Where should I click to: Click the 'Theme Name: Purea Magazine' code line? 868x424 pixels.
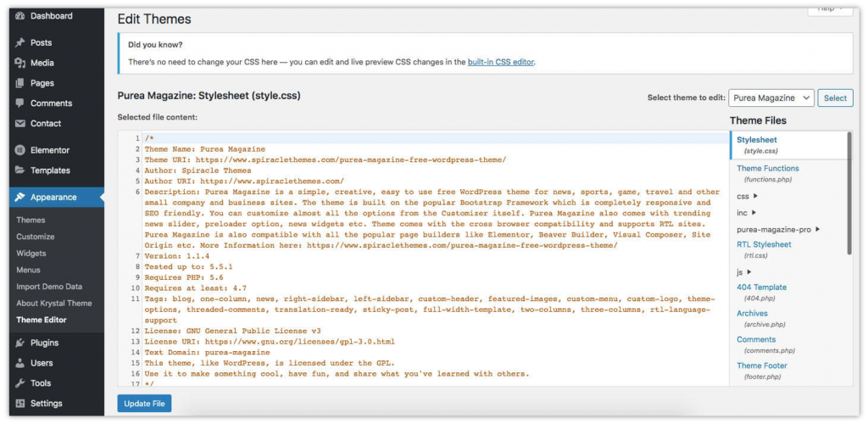pos(205,149)
